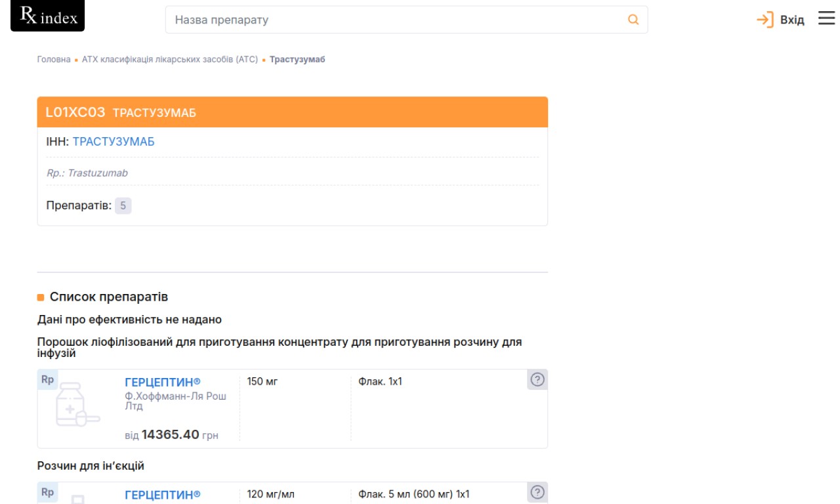The image size is (840, 504).
Task: Open help icon for Герцептин 150 мг
Action: tap(537, 380)
